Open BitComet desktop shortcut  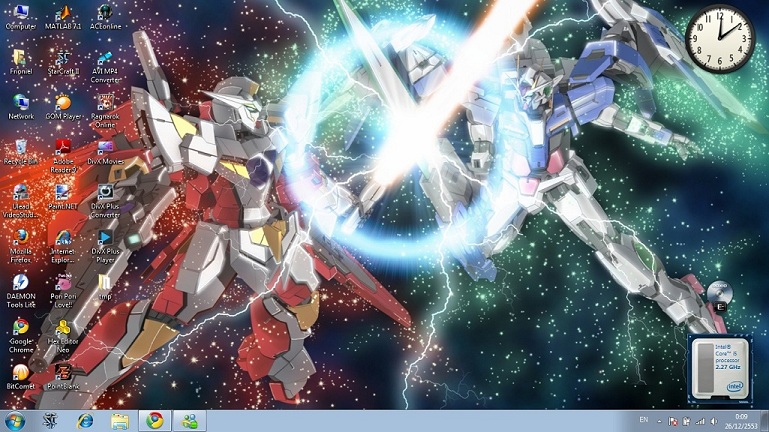pyautogui.click(x=21, y=378)
